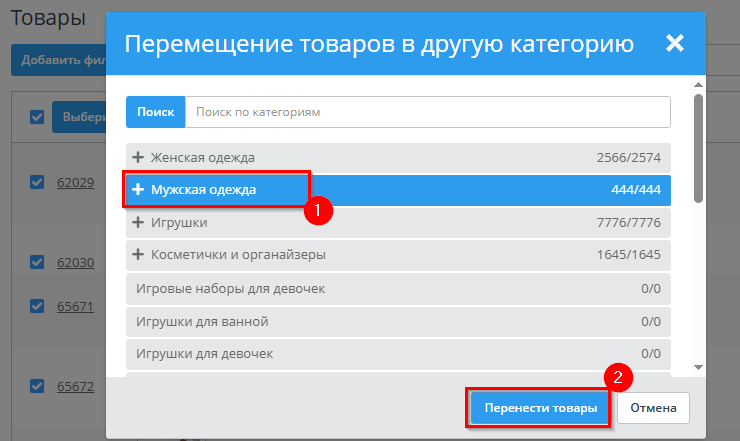
Task: Click the Поиск button
Action: 155,113
